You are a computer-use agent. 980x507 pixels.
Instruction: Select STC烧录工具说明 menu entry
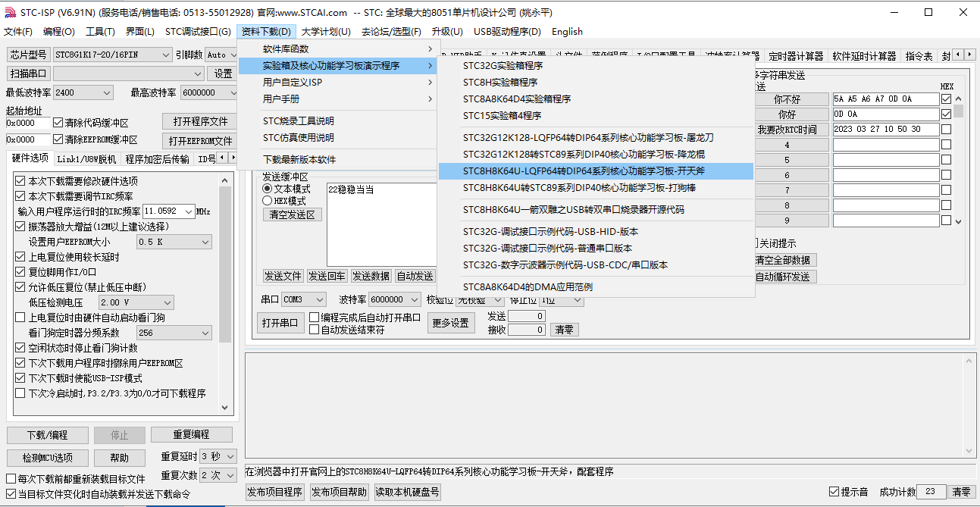pos(338,120)
